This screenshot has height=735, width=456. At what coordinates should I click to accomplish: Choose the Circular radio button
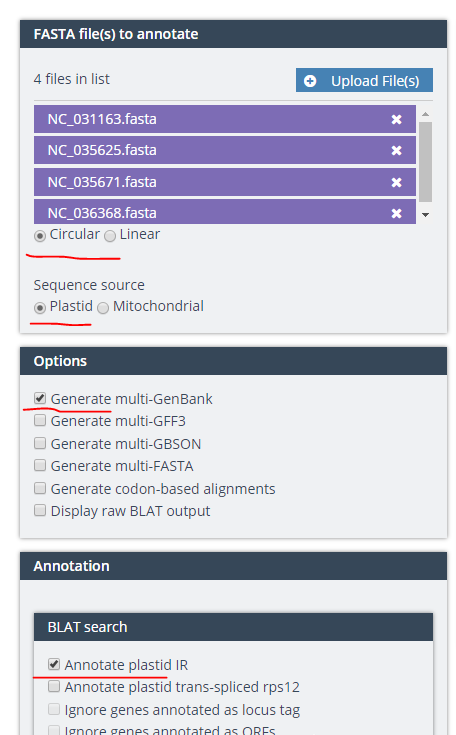(40, 236)
